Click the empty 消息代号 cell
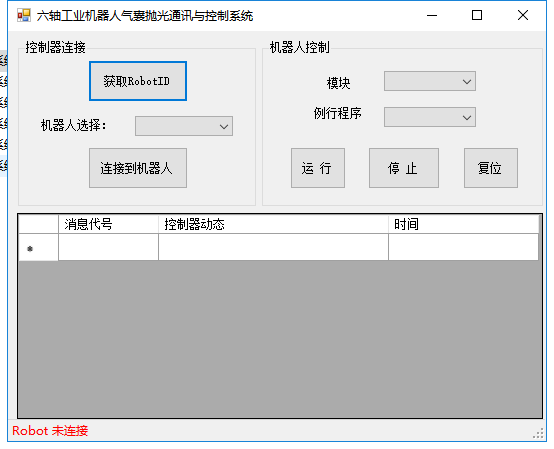 tap(108, 247)
